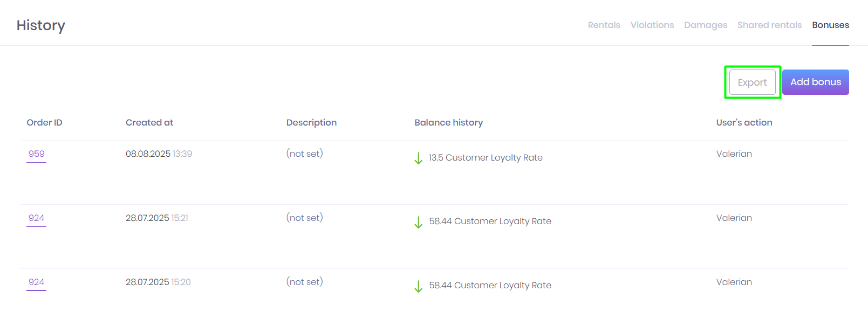
Task: Click green arrow in the 28.07.2025 15:20 row
Action: 418,286
